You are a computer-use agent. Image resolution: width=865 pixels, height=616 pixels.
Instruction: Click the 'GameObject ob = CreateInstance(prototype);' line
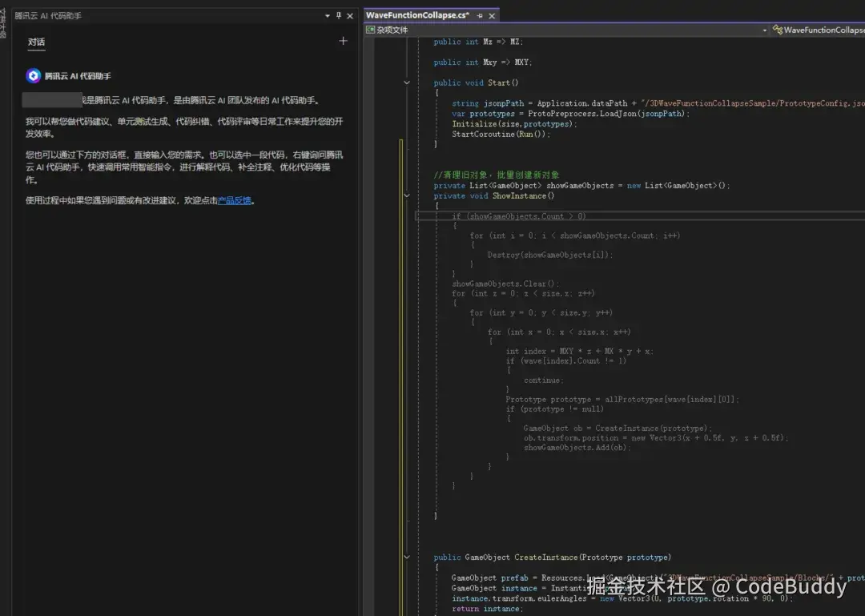coord(618,429)
